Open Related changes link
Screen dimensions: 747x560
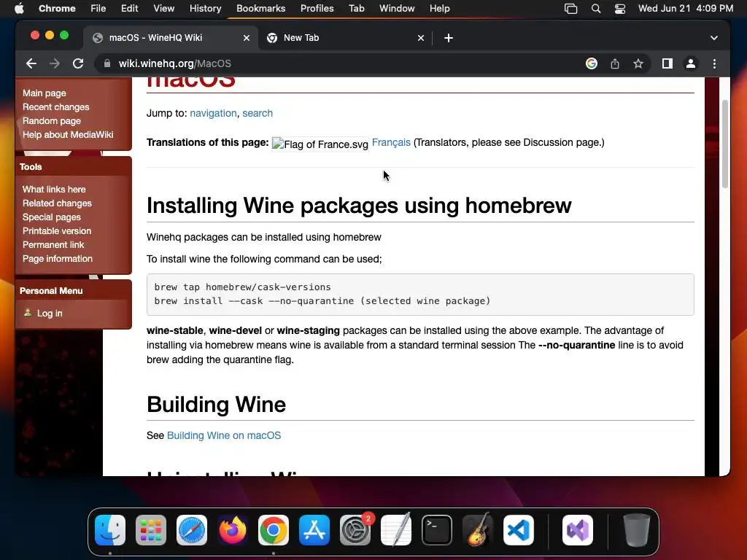[57, 203]
